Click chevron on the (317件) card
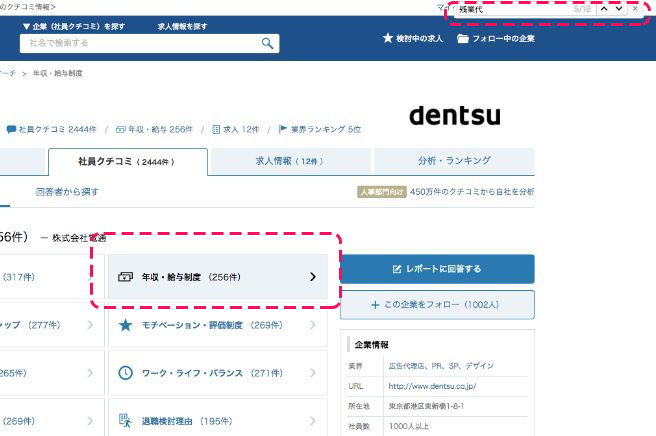 point(90,277)
